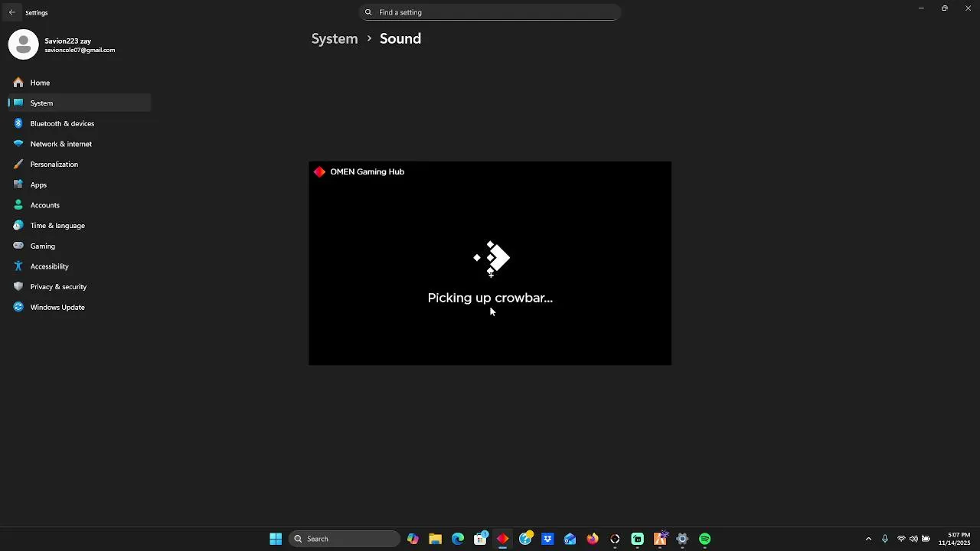Click the Personalization paintbrush icon
980x551 pixels.
click(x=18, y=164)
